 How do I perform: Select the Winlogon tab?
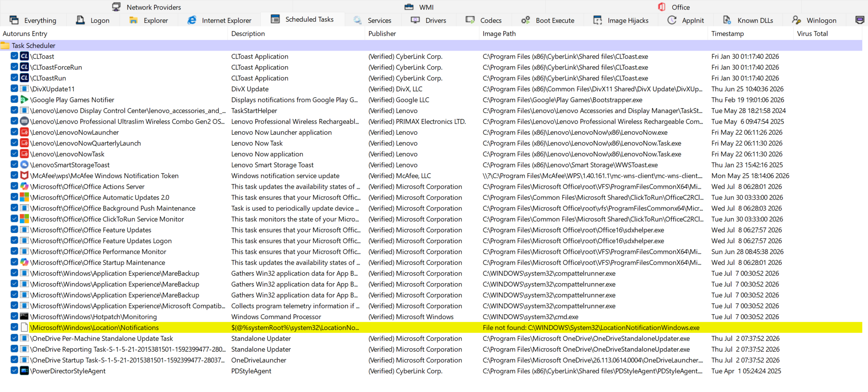pyautogui.click(x=815, y=20)
